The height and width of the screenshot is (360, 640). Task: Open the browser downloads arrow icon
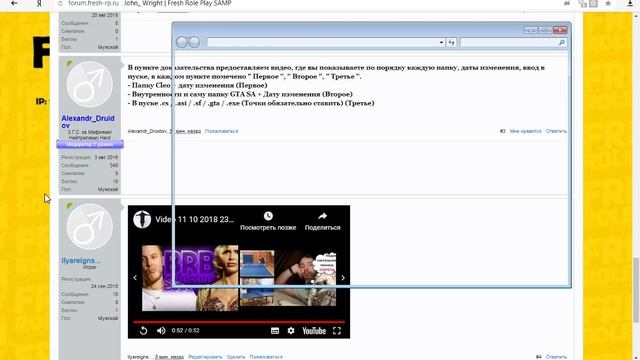pyautogui.click(x=630, y=3)
